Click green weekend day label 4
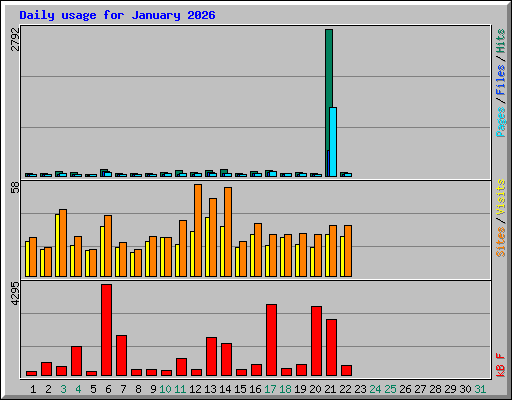 tap(78, 389)
